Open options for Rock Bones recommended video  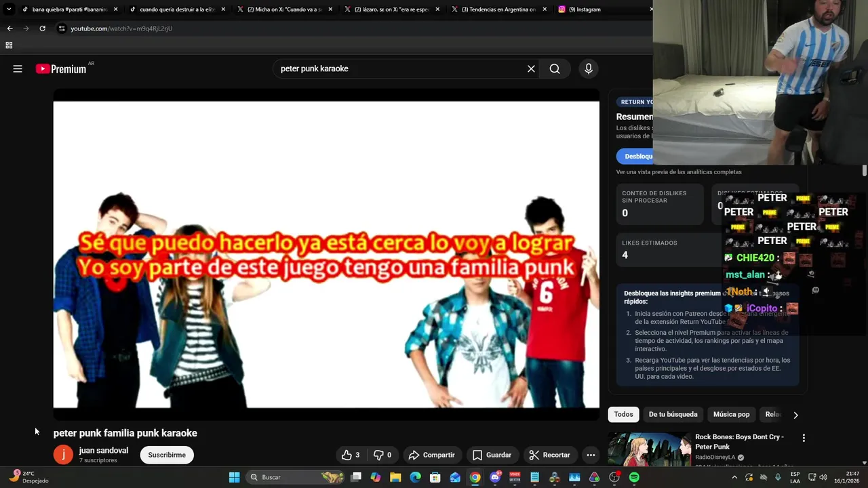pos(804,439)
